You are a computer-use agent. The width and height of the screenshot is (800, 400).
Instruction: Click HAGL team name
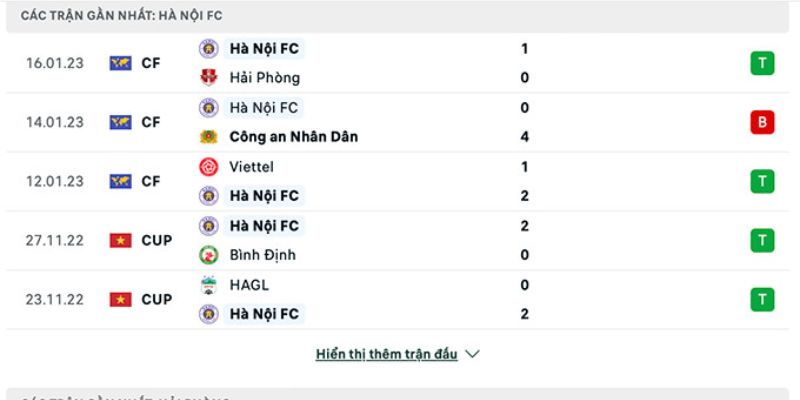click(249, 285)
